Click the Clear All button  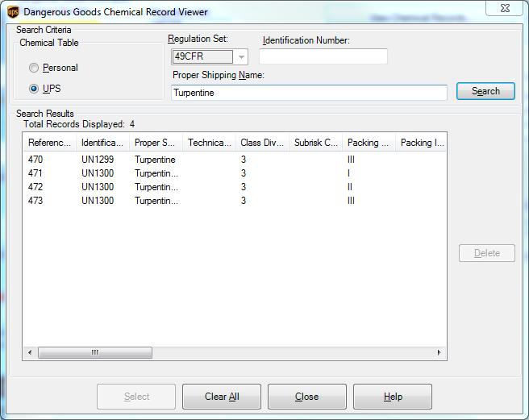(222, 397)
